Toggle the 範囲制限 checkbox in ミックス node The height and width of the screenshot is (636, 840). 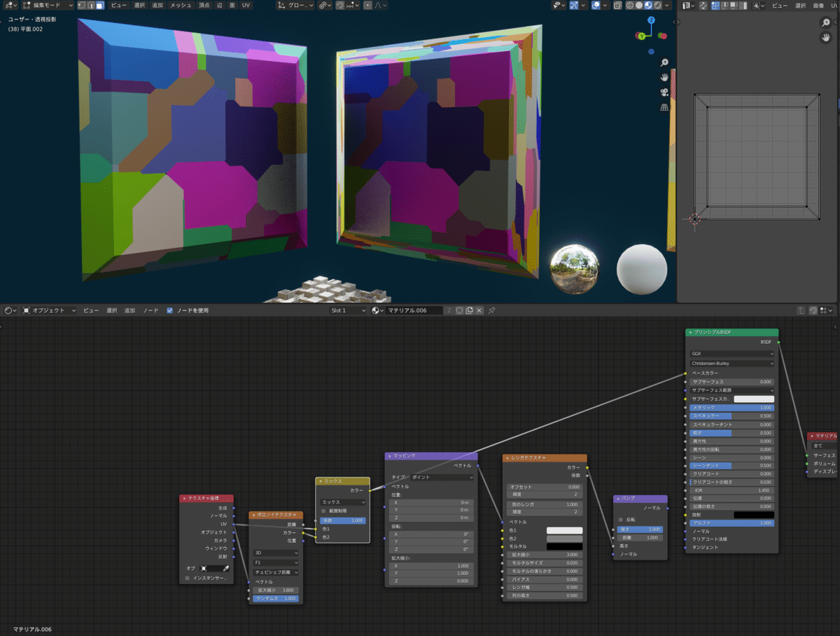(x=323, y=511)
